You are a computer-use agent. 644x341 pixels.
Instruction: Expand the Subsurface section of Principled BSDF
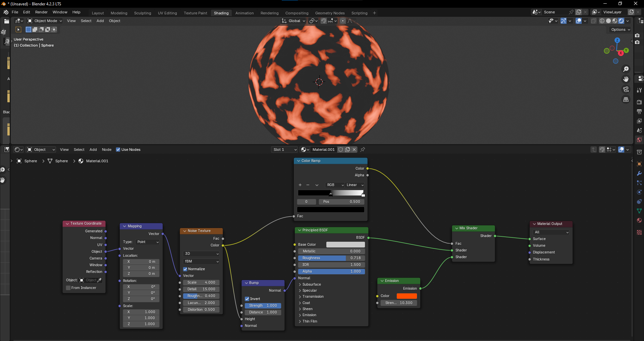(x=311, y=284)
